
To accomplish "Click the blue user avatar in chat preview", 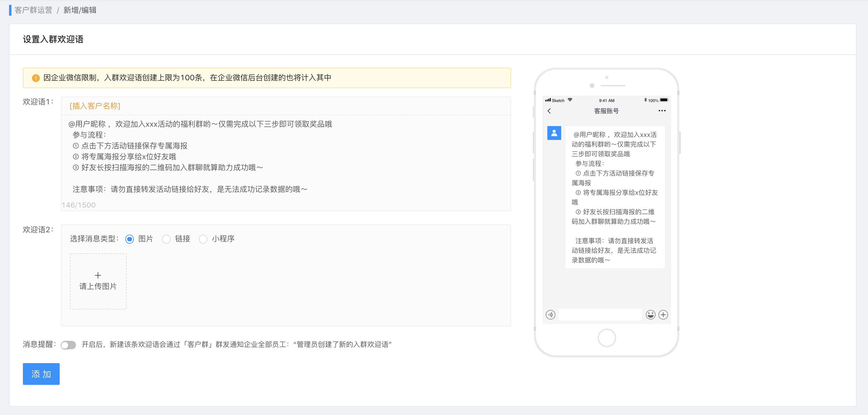I will tap(554, 133).
